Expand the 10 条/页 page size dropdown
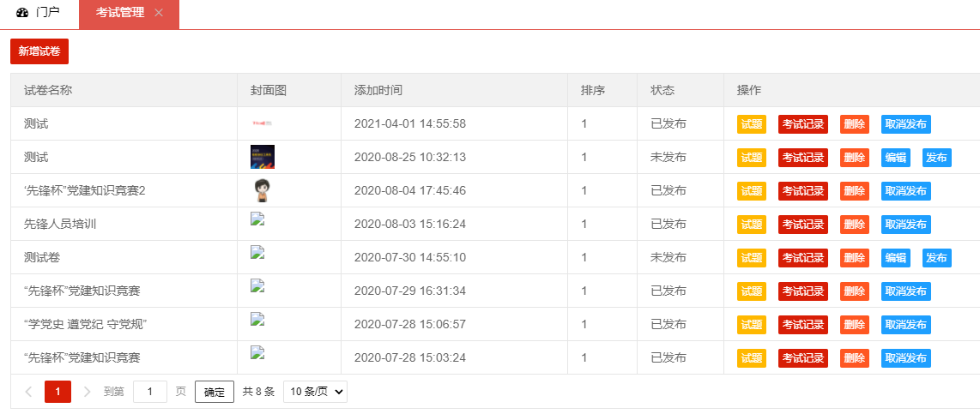 [x=315, y=392]
